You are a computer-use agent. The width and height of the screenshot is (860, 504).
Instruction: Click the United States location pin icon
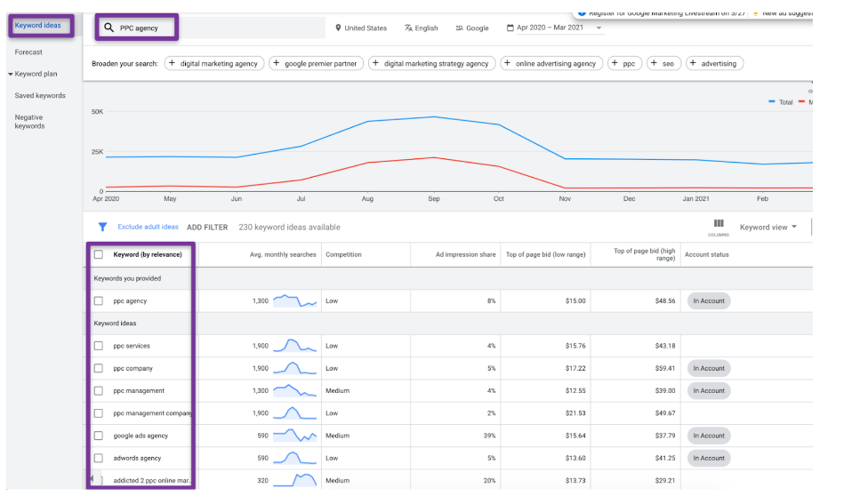coord(338,28)
